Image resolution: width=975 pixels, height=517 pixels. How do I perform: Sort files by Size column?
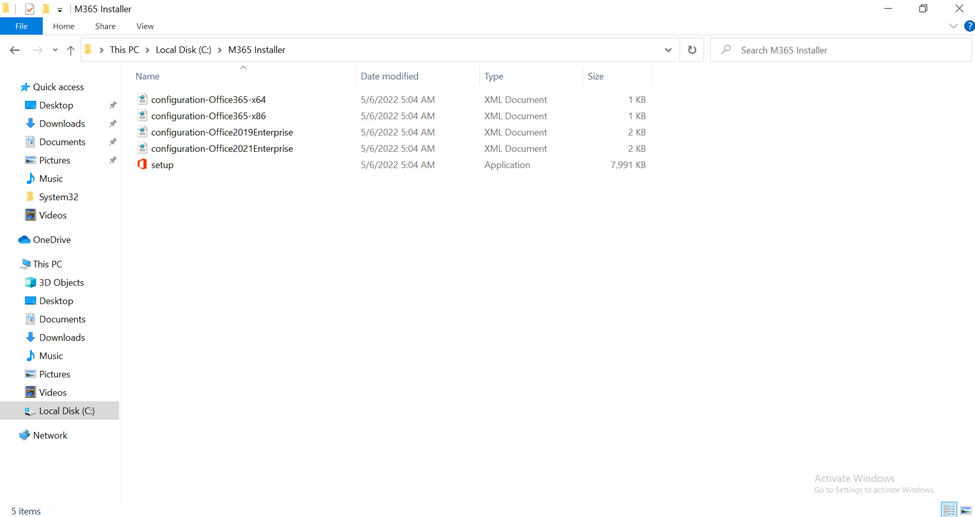click(x=595, y=76)
